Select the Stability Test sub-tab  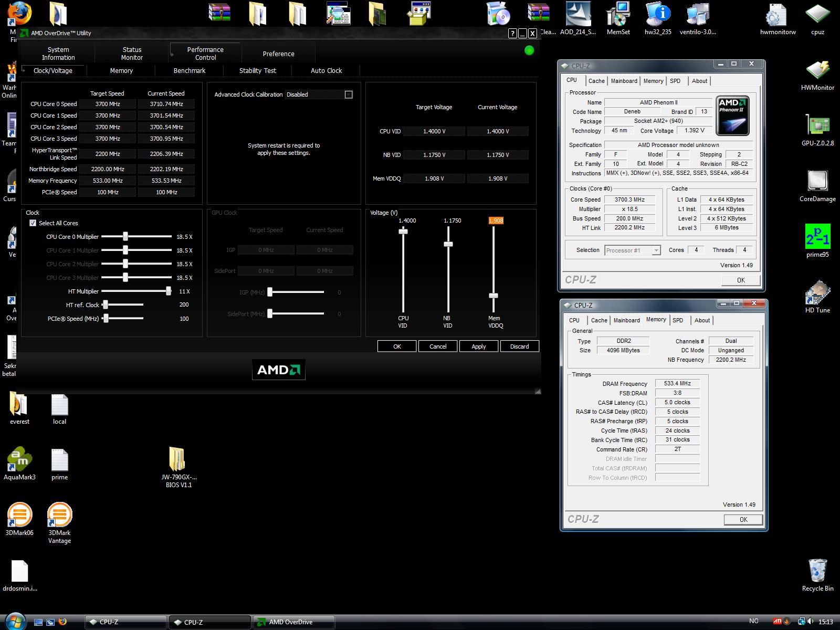pos(258,70)
